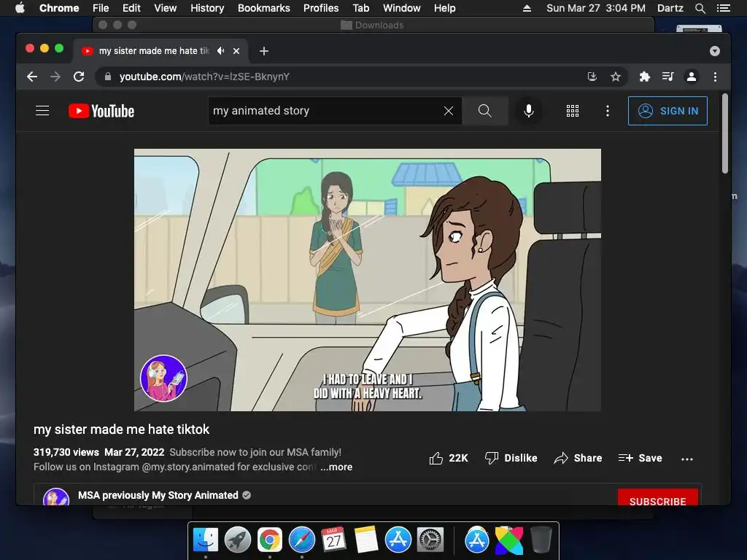
Task: Open Chrome three-dot menu
Action: tap(715, 77)
